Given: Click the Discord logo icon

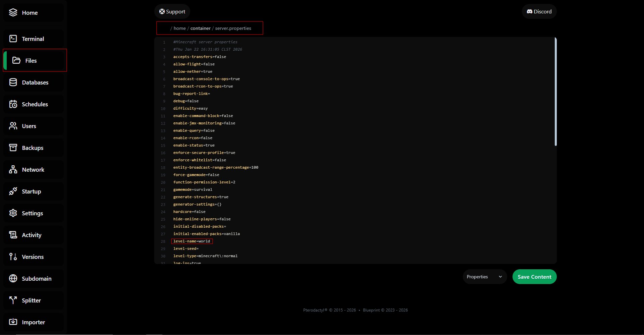Looking at the screenshot, I should tap(530, 11).
